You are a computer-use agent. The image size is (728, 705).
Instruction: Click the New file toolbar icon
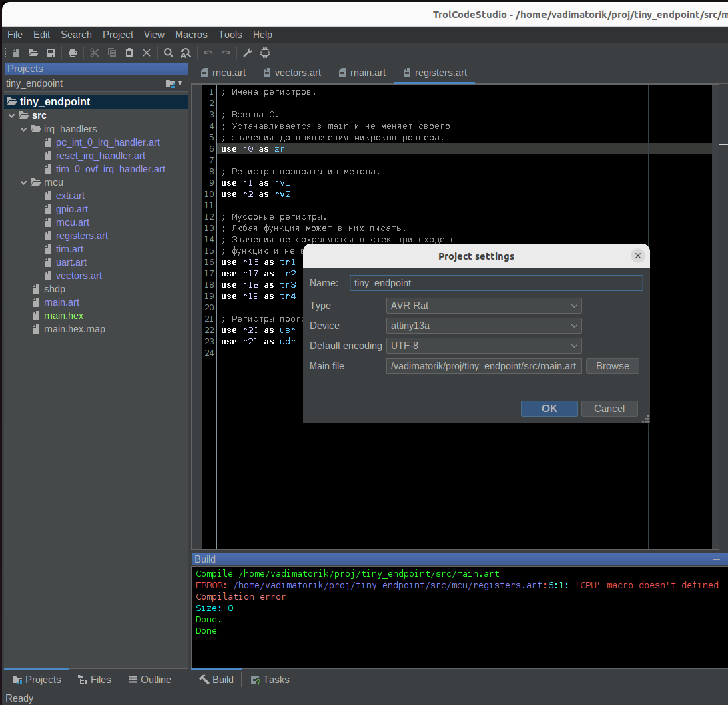tap(16, 53)
